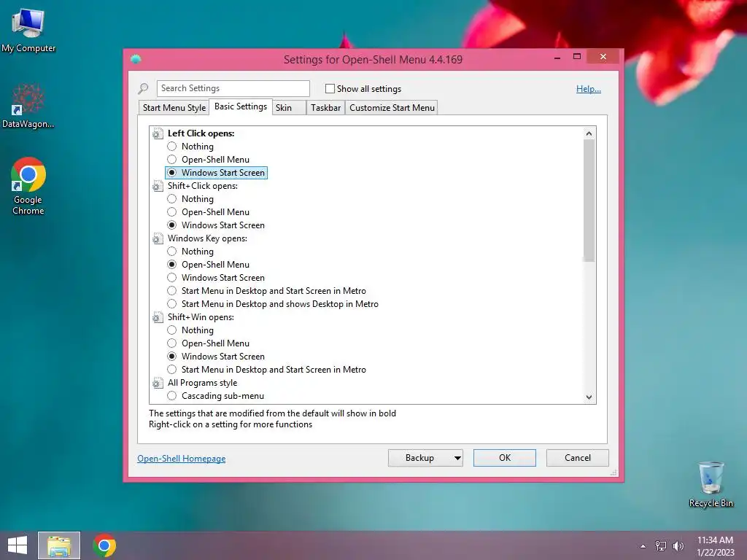
Task: Select the DataWagon desktop shortcut
Action: click(x=28, y=106)
